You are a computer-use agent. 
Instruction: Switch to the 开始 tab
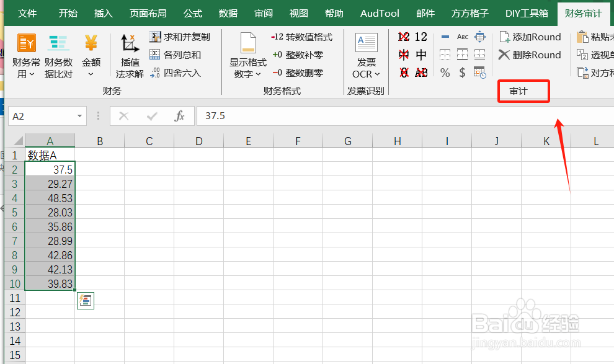tap(68, 13)
